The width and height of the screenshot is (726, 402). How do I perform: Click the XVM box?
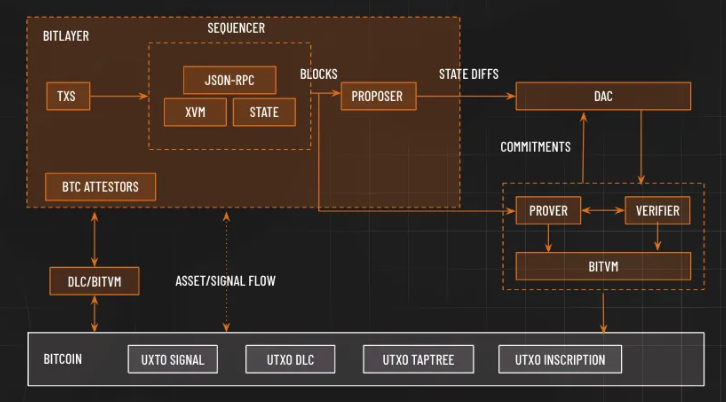[x=195, y=112]
